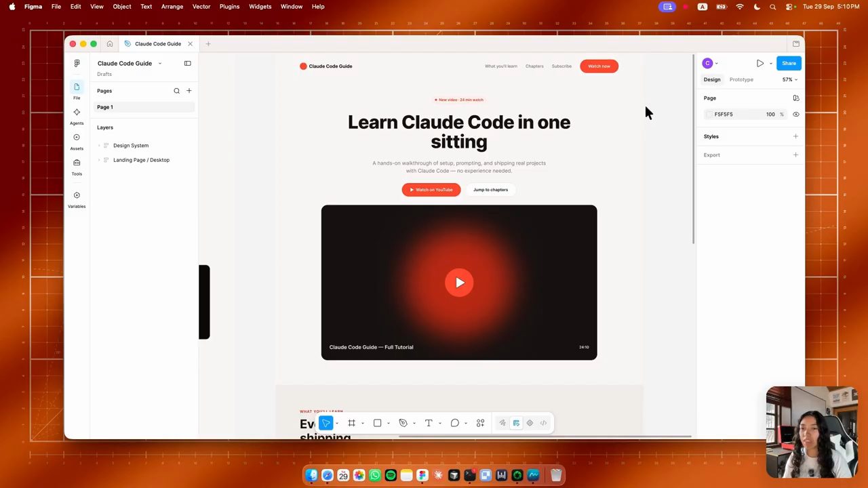Go to the home icon tab

[110, 44]
